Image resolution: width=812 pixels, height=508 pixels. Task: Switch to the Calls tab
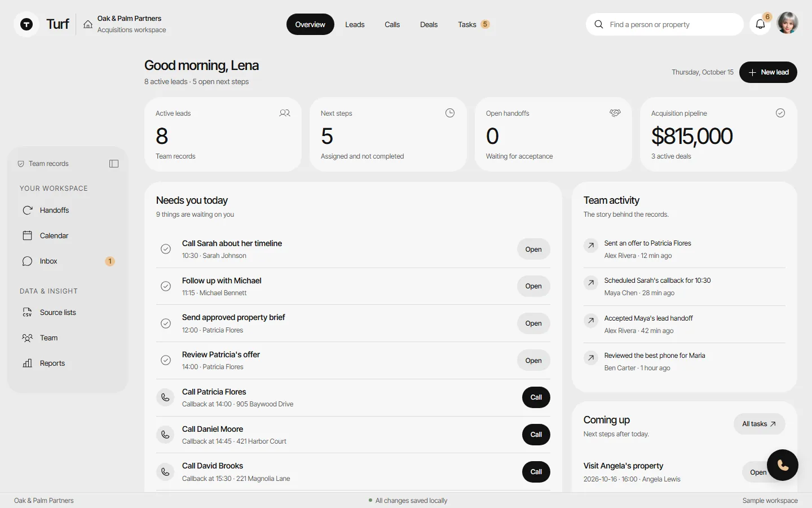[x=392, y=24]
